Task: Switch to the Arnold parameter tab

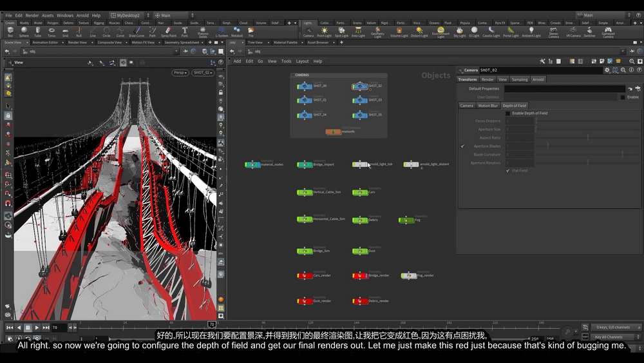Action: tap(538, 79)
